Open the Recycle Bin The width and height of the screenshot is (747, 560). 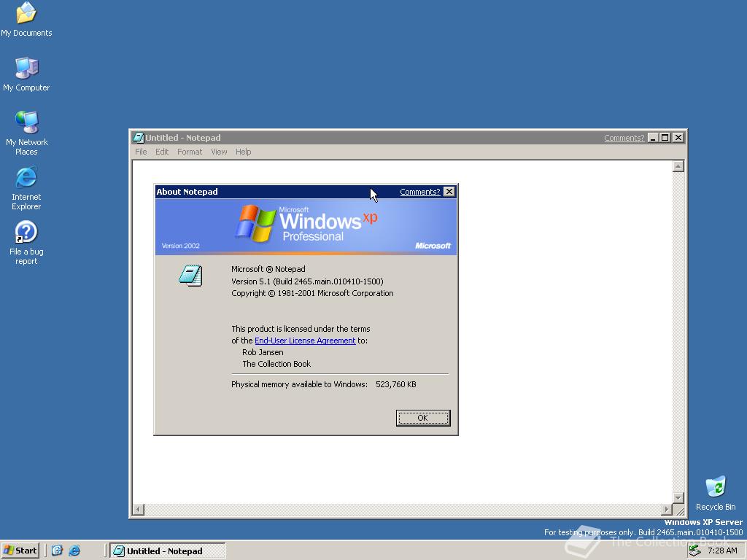click(x=716, y=487)
